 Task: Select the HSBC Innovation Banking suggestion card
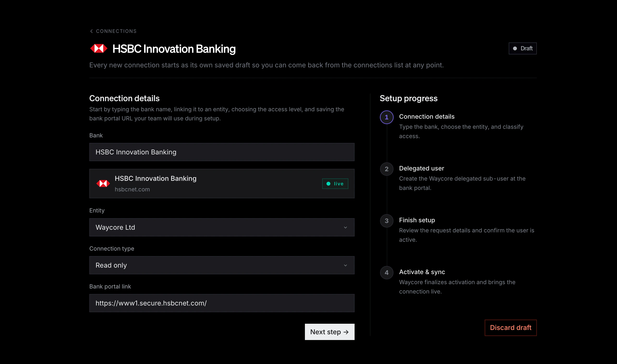[222, 183]
